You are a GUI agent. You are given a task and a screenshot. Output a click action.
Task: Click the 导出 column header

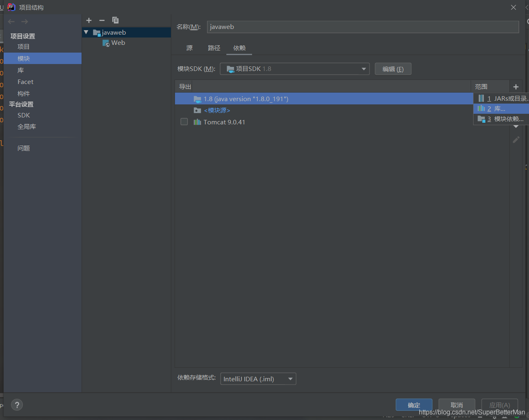point(185,87)
